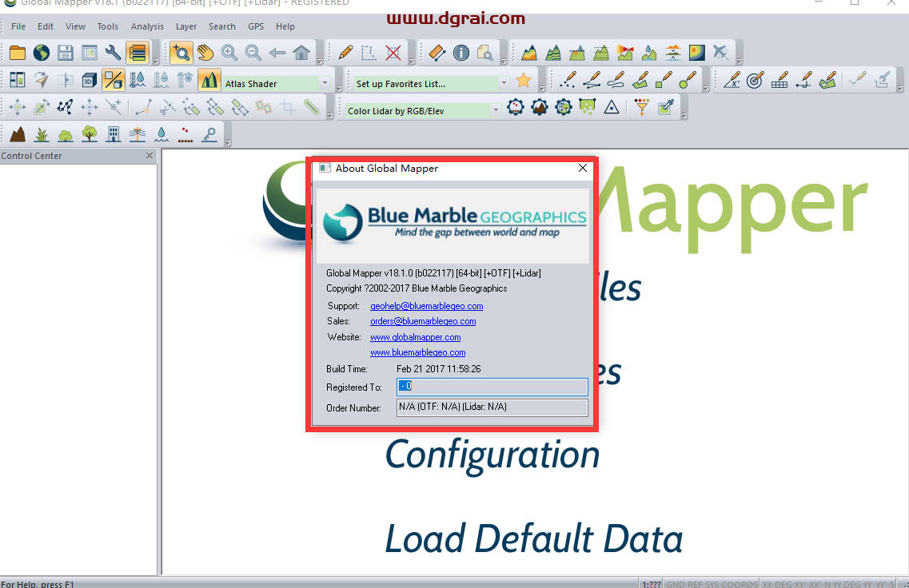
Task: Open Configuration using the wrench icon
Action: 113,53
